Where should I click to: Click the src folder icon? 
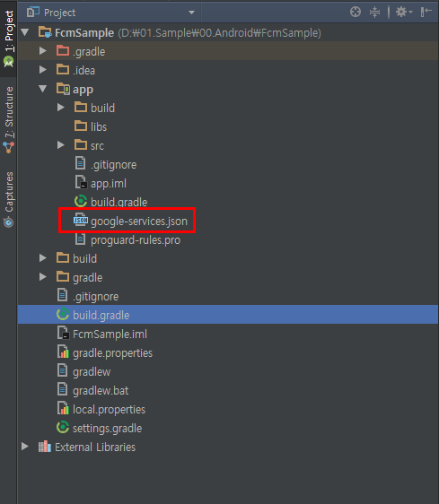point(81,145)
